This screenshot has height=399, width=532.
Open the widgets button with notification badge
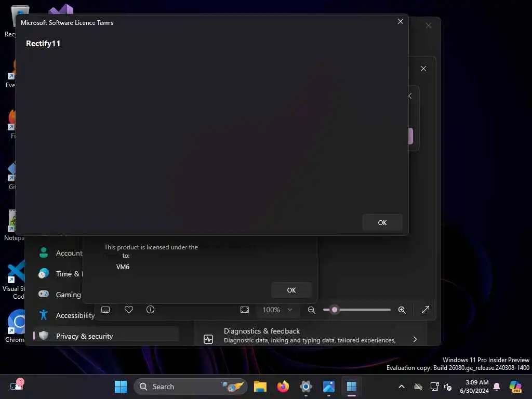point(16,386)
